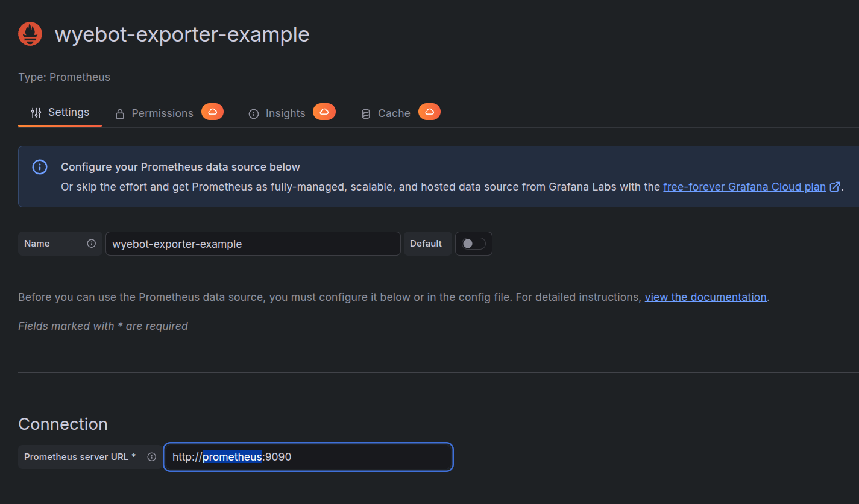The width and height of the screenshot is (859, 504).
Task: Click the cloud badge next to Insights
Action: [324, 112]
